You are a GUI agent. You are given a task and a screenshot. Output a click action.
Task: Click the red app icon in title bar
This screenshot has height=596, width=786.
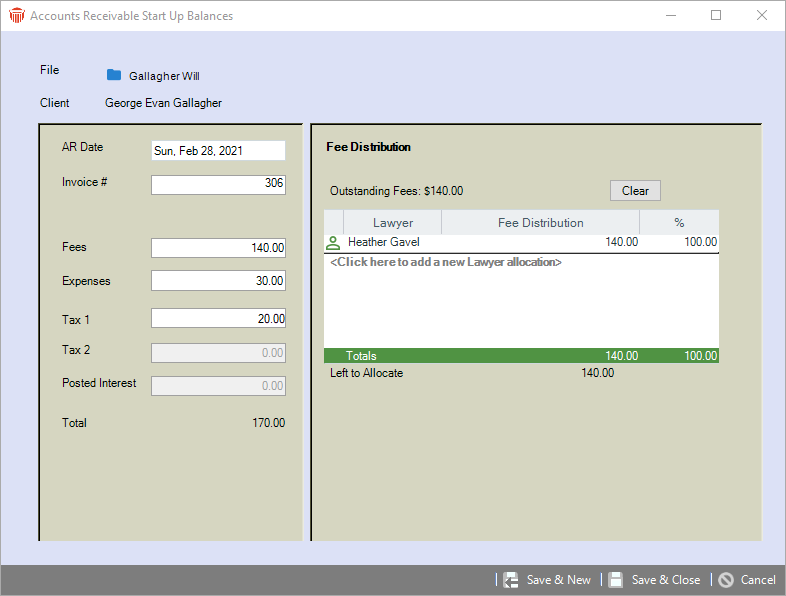click(x=17, y=16)
